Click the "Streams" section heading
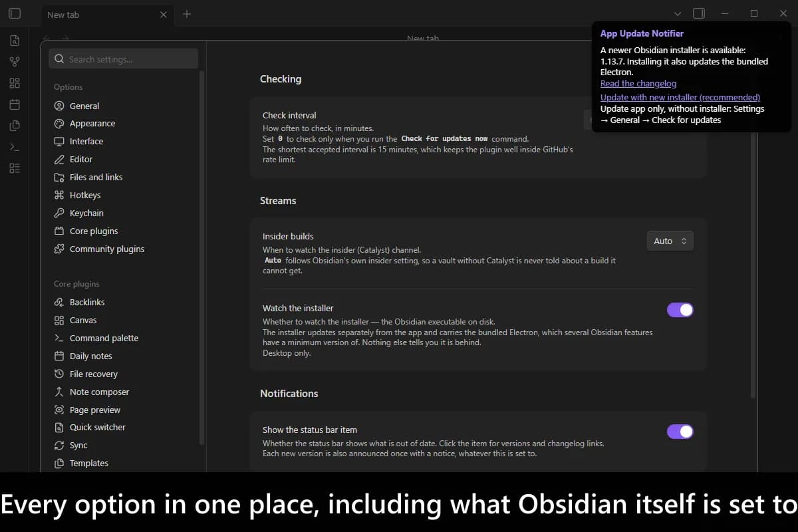 coord(278,200)
